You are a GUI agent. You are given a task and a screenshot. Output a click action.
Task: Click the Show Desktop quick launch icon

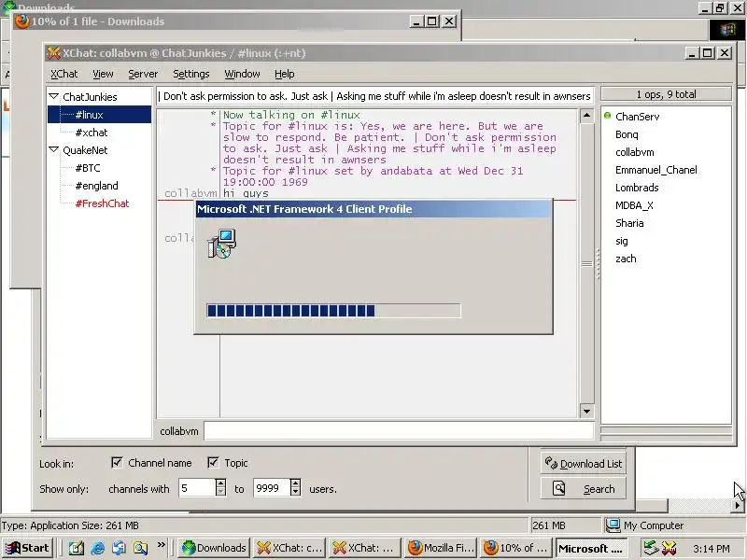[x=77, y=548]
